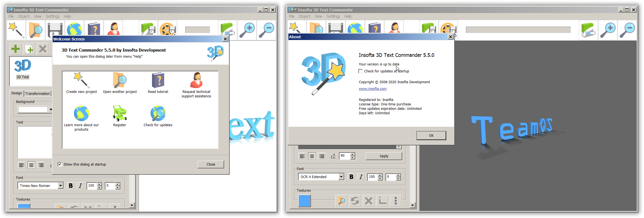Click the support operator icon in left window toolbar
The image size is (644, 218).
pyautogui.click(x=113, y=29)
